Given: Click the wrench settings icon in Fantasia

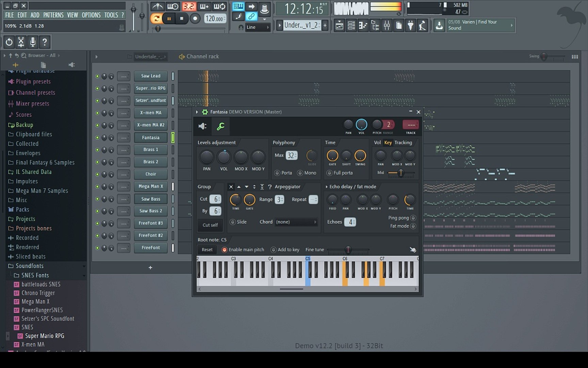Looking at the screenshot, I should [x=220, y=126].
